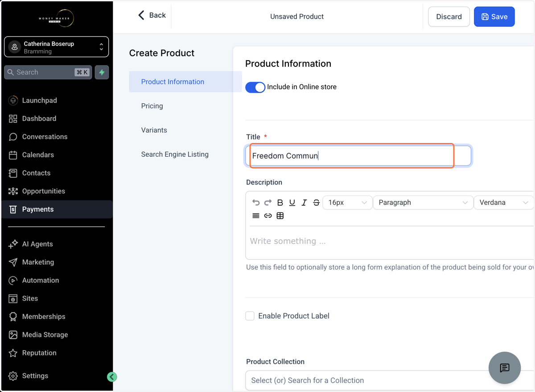Select Payments in the sidebar
This screenshot has width=535, height=392.
coord(57,209)
